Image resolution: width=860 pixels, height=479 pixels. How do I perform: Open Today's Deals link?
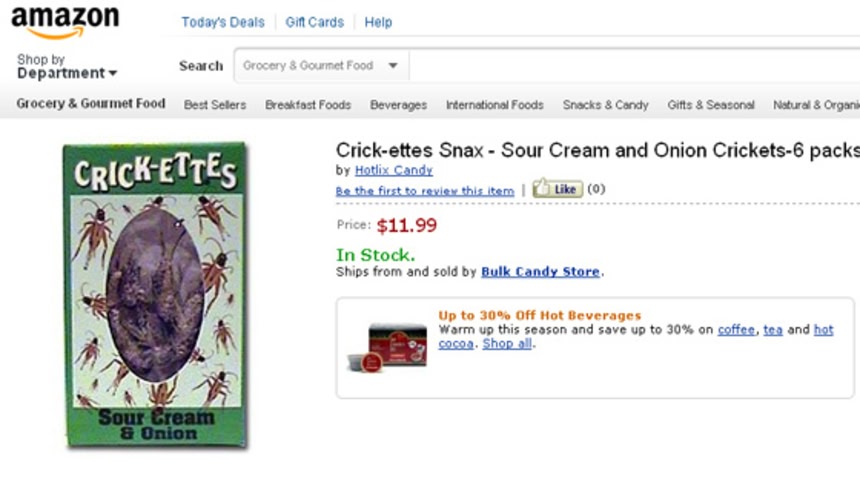pyautogui.click(x=223, y=22)
